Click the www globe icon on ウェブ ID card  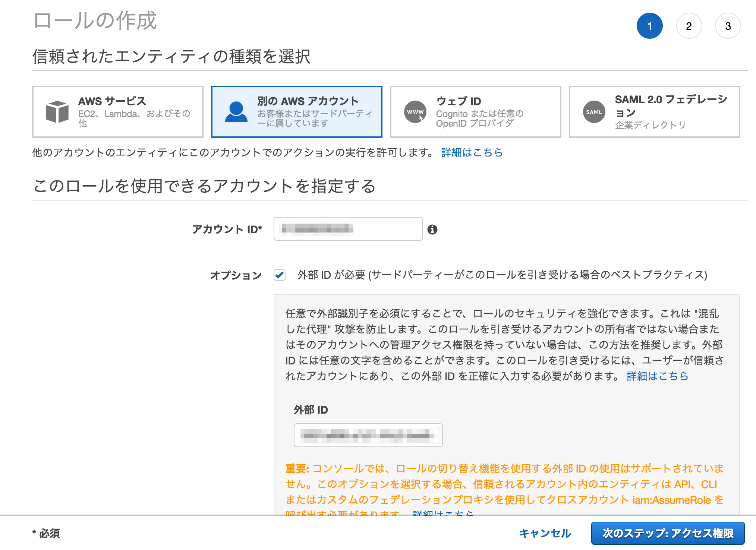(415, 111)
